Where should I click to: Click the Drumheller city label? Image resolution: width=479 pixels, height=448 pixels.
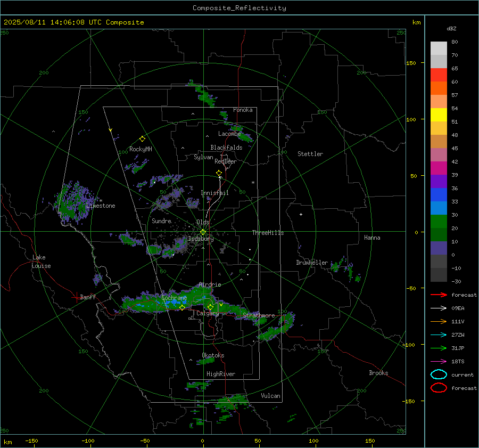tap(312, 263)
